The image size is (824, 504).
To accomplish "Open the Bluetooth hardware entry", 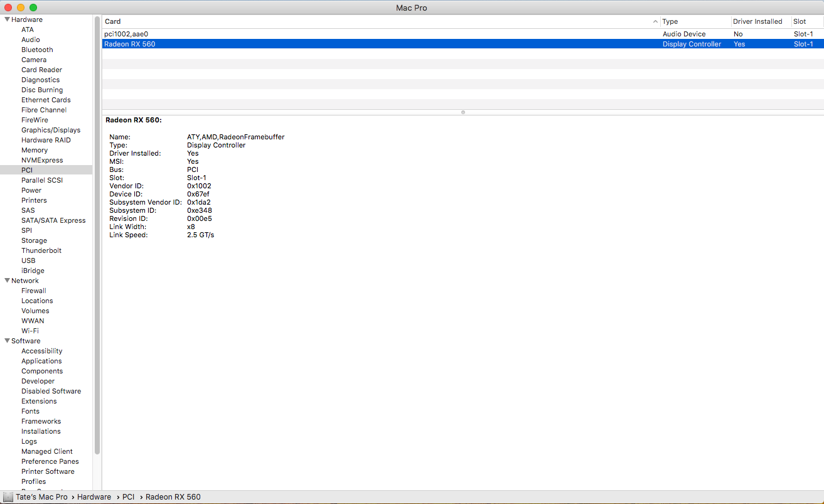I will tap(37, 50).
